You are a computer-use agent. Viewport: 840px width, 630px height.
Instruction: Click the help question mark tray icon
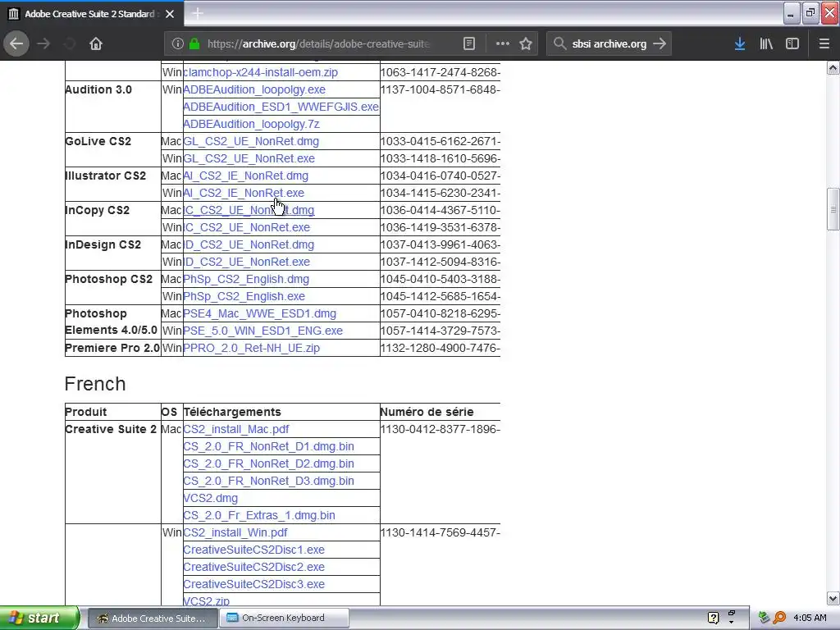tap(713, 618)
